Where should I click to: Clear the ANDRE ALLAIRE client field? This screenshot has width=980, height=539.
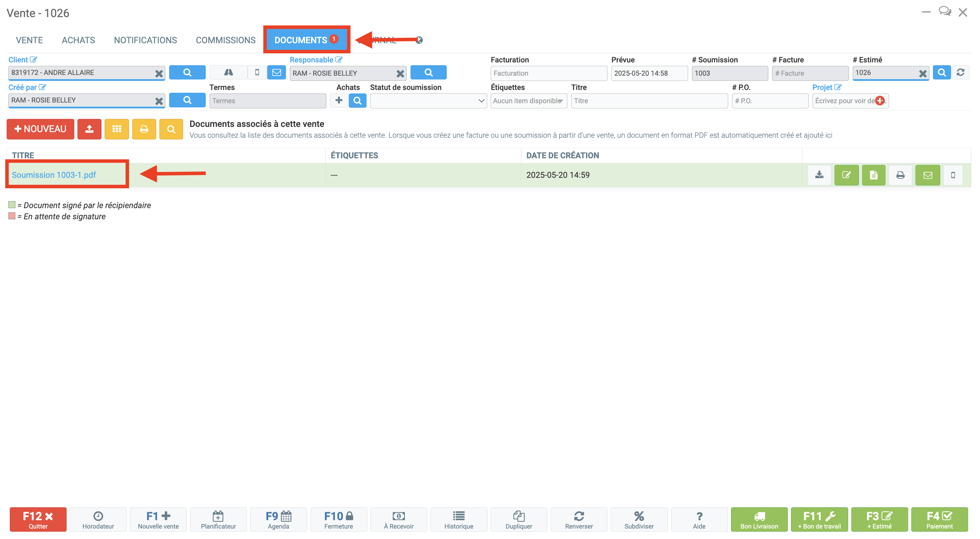[159, 74]
